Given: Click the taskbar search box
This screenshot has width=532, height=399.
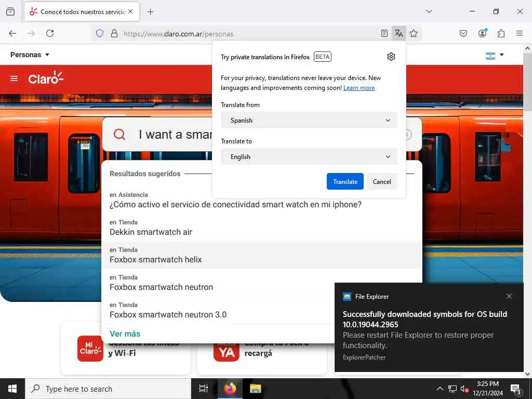Looking at the screenshot, I should click(x=108, y=389).
